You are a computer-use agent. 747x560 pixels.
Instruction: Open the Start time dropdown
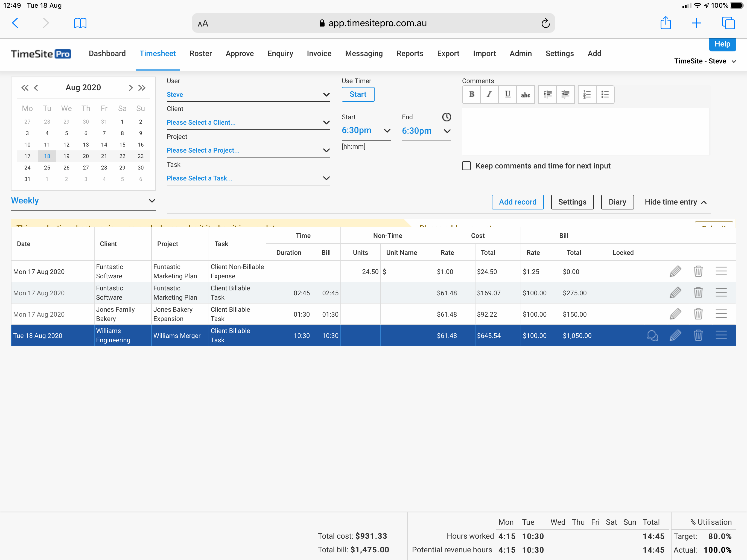pos(366,131)
